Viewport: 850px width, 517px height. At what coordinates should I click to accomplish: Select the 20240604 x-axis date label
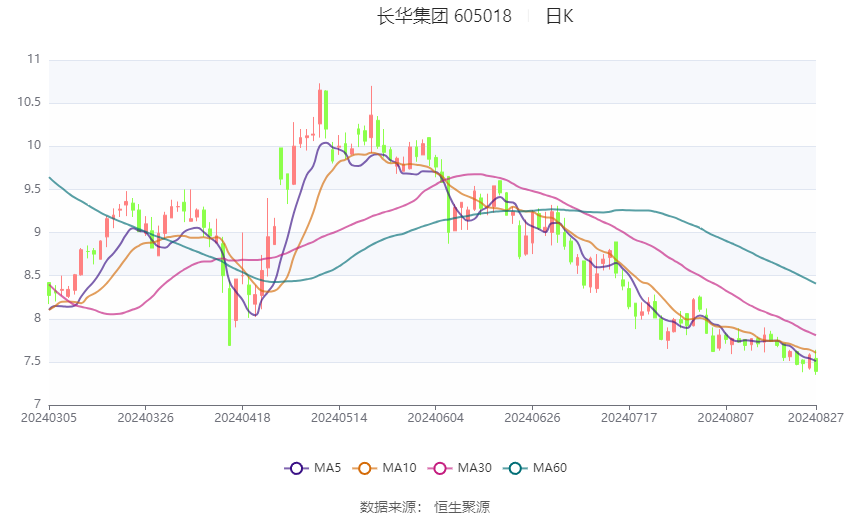[x=435, y=418]
